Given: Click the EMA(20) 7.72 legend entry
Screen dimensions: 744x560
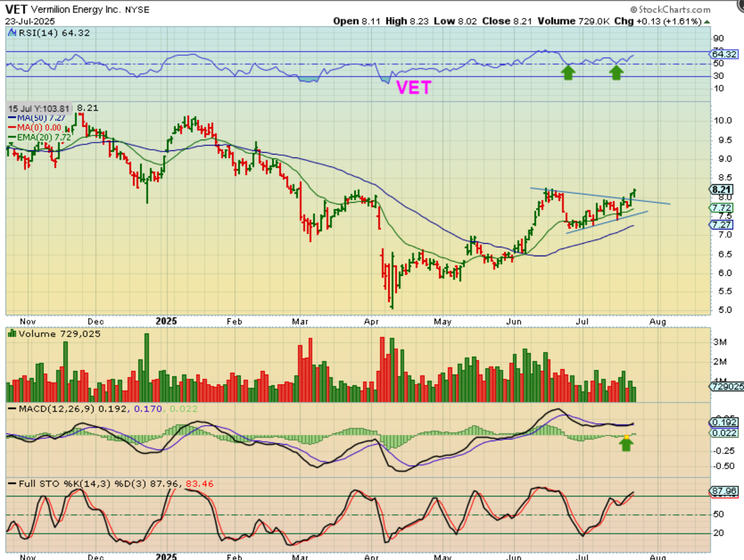Looking at the screenshot, I should [38, 136].
